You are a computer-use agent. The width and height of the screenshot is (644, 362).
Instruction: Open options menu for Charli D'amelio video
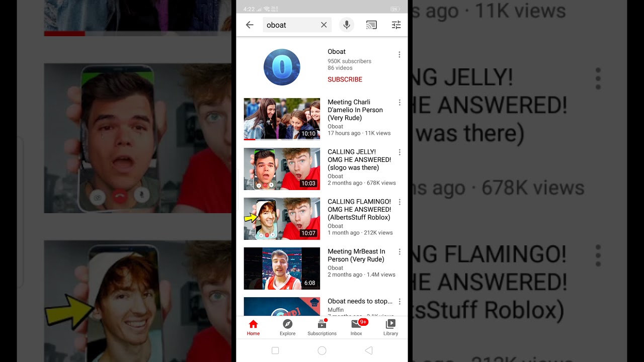tap(399, 103)
